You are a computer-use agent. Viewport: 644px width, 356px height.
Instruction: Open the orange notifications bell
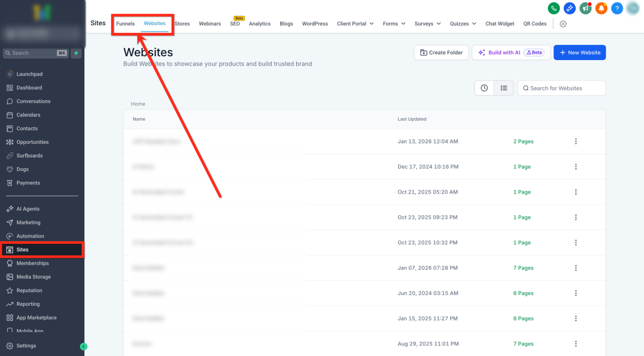click(601, 8)
